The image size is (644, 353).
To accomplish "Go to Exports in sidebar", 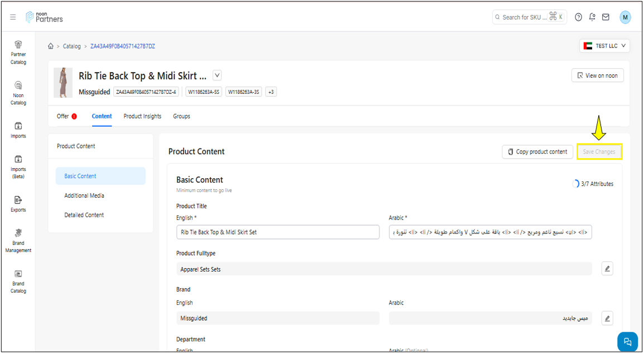I will click(x=18, y=204).
